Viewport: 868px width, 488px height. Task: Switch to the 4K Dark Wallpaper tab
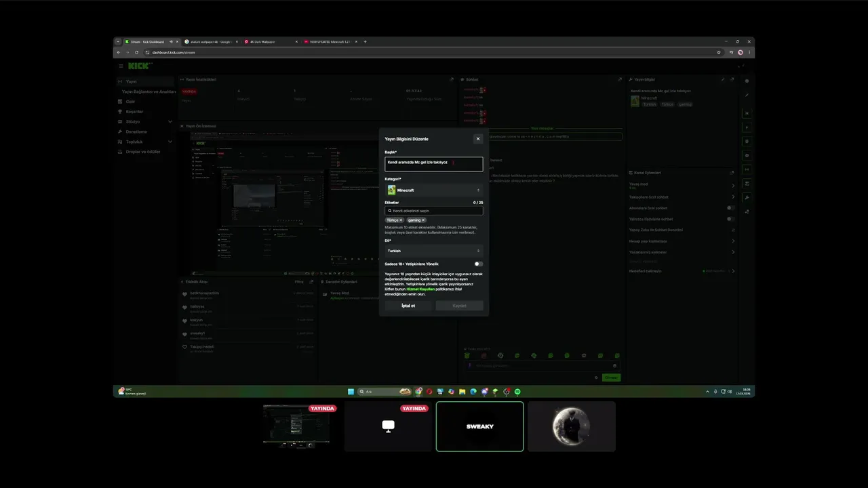pyautogui.click(x=270, y=42)
